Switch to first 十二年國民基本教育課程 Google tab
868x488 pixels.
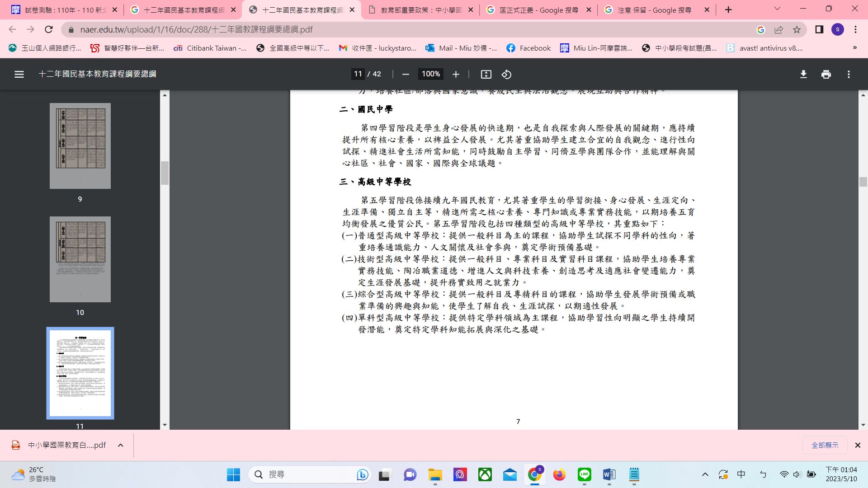click(x=183, y=9)
